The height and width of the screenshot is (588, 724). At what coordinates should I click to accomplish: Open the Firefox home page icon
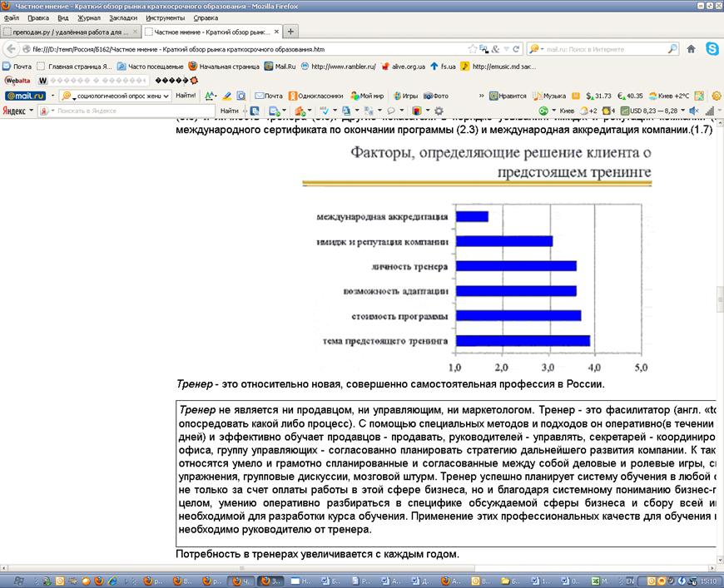pyautogui.click(x=691, y=49)
